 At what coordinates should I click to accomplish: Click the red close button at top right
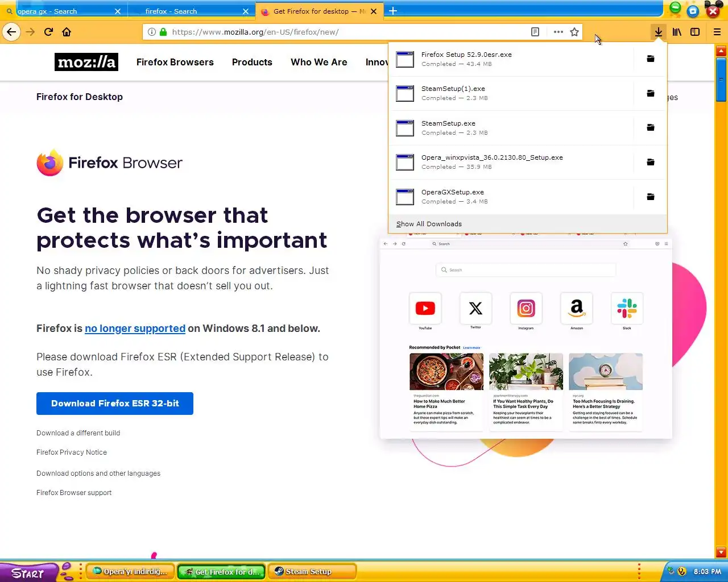point(713,10)
